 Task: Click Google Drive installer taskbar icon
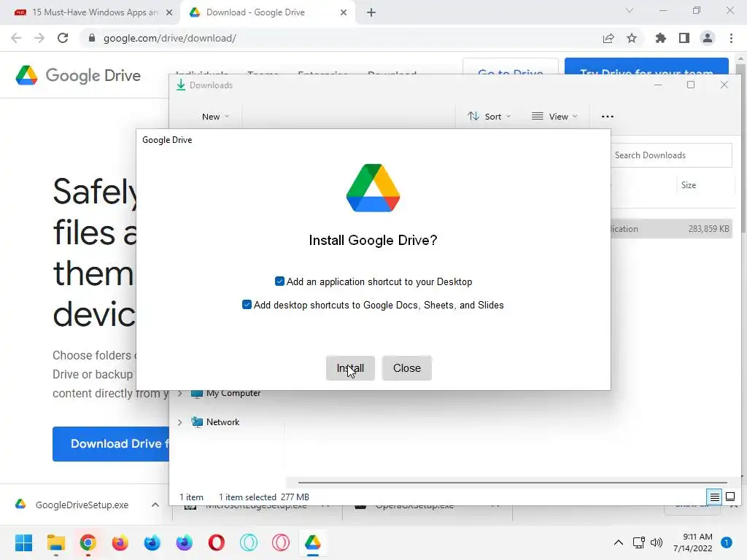[312, 542]
